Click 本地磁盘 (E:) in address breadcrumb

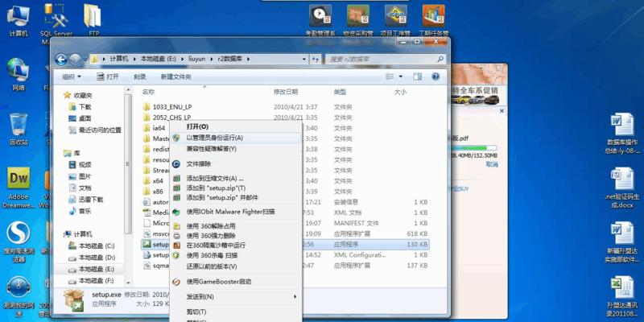pos(158,59)
